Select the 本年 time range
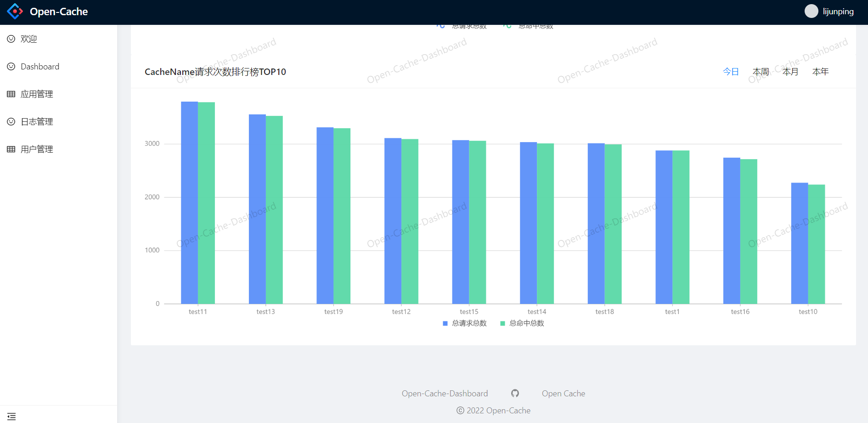The image size is (868, 423). point(820,72)
